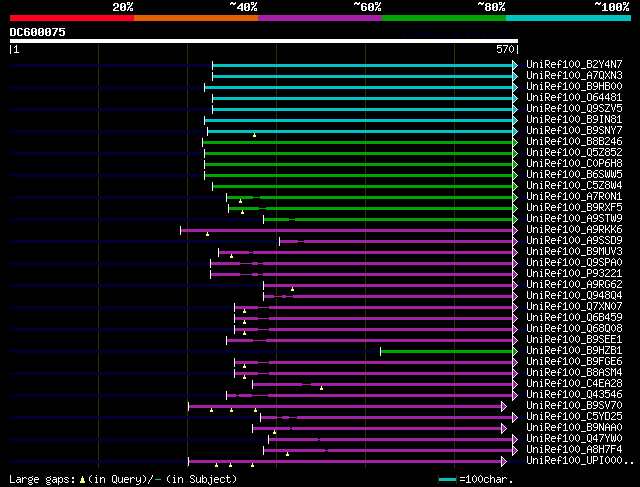
Task: Click the yellow gap marker under A7R0N1 bar
Action: pos(240,201)
